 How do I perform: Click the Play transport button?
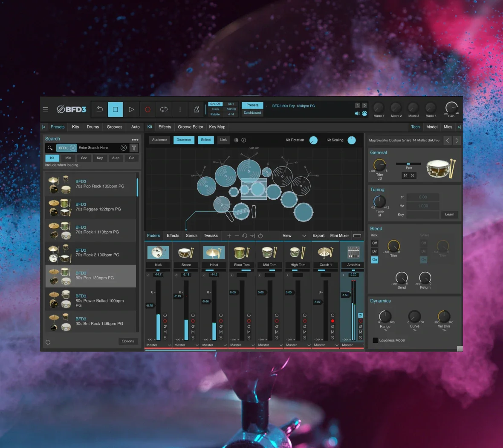(131, 109)
